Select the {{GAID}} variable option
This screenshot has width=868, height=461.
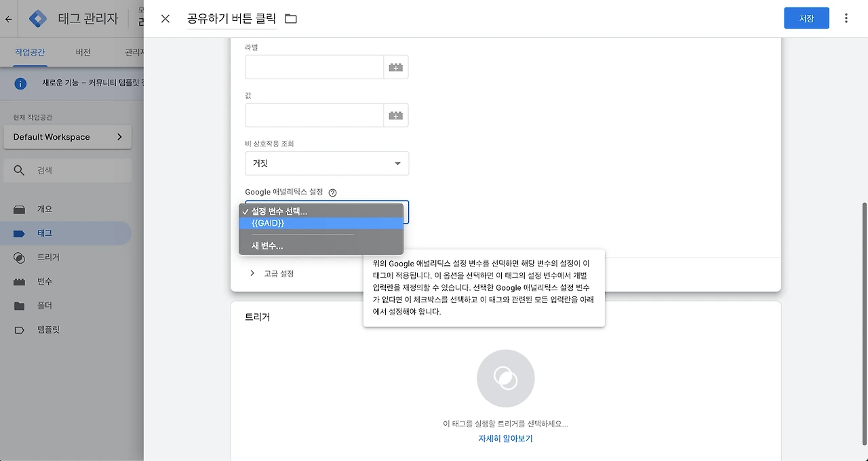tap(321, 223)
